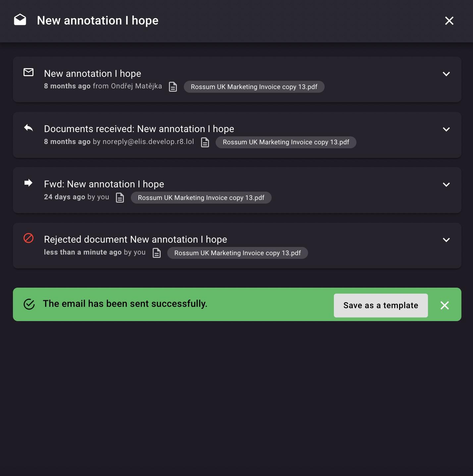The height and width of the screenshot is (476, 473).
Task: Click the document icon in the Rejected document row
Action: click(x=157, y=253)
